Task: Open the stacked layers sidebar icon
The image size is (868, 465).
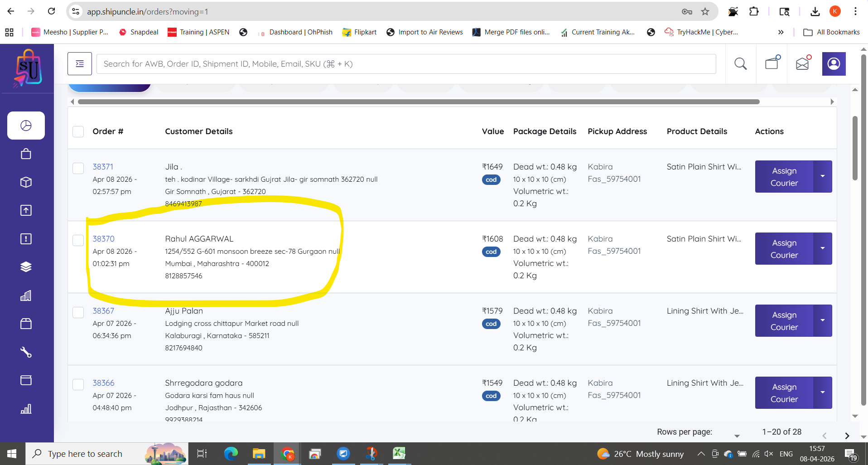Action: [x=26, y=267]
